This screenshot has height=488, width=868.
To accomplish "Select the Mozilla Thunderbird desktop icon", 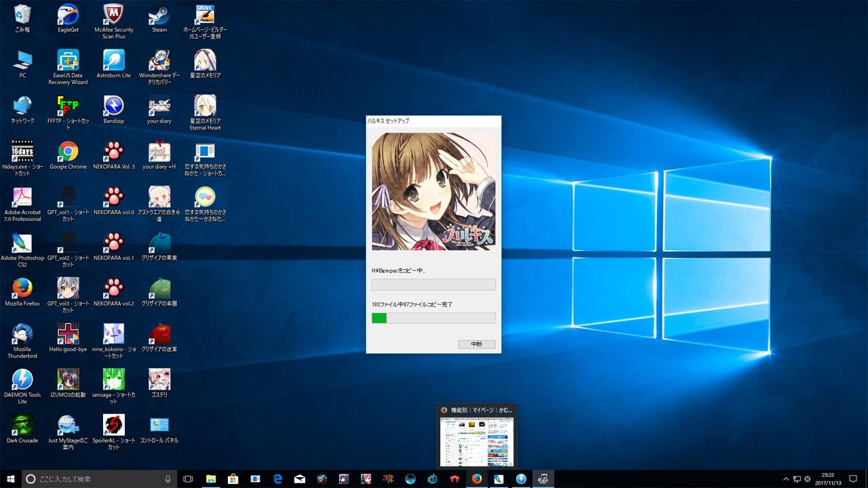I will (22, 340).
